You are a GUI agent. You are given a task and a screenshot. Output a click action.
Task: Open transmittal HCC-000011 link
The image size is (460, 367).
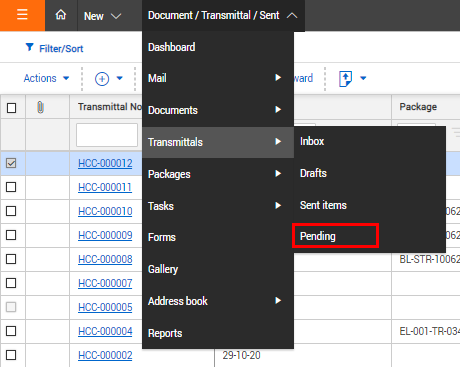click(105, 187)
